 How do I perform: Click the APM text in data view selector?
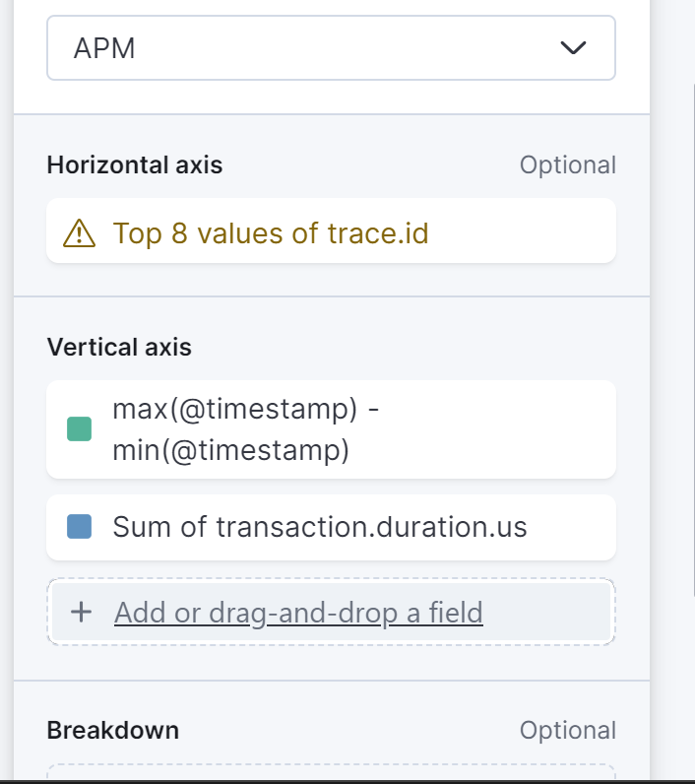(x=104, y=47)
